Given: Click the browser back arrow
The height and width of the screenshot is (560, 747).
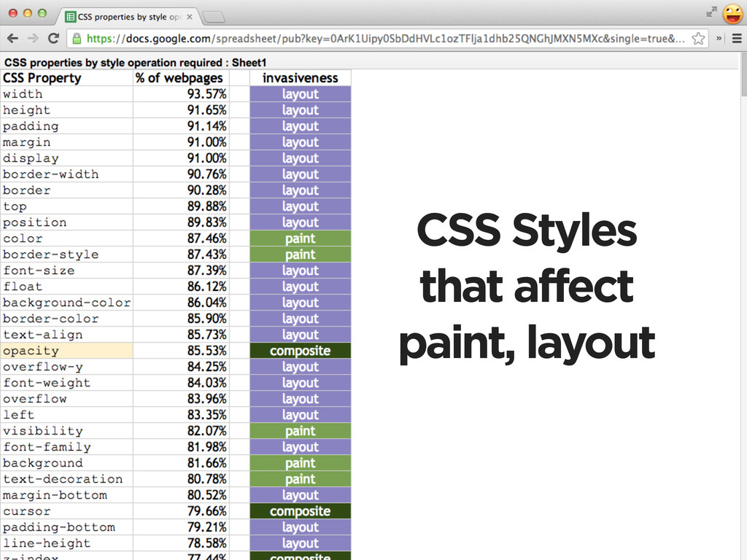Looking at the screenshot, I should pos(13,39).
